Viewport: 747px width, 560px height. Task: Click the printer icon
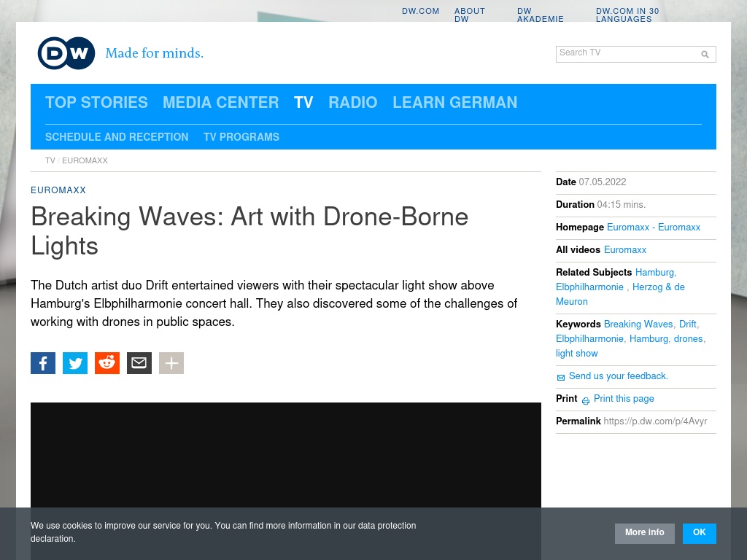(x=586, y=401)
